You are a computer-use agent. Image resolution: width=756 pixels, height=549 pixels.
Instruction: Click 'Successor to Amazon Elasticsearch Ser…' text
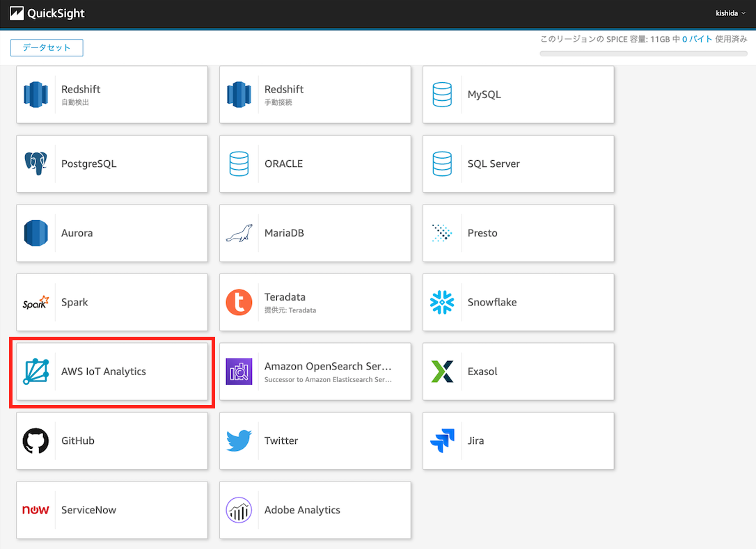(328, 380)
